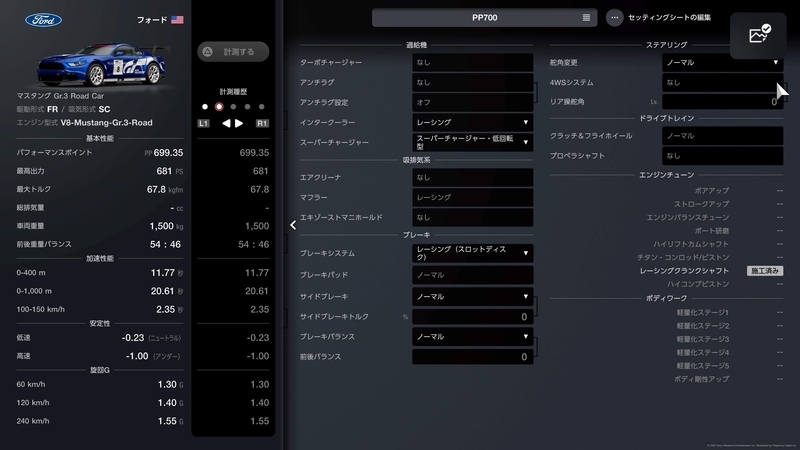The image size is (800, 450).
Task: Open the ブレーキシステム dropdown
Action: [472, 253]
